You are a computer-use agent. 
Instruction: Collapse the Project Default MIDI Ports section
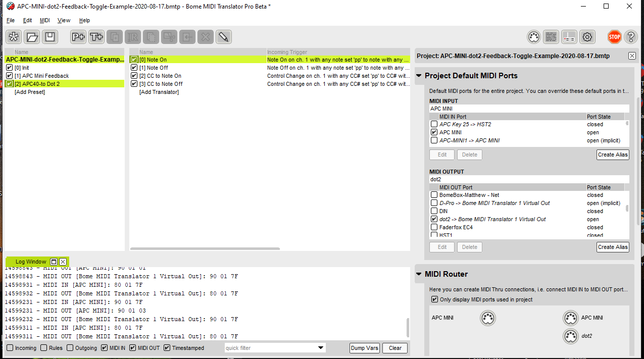(x=419, y=76)
